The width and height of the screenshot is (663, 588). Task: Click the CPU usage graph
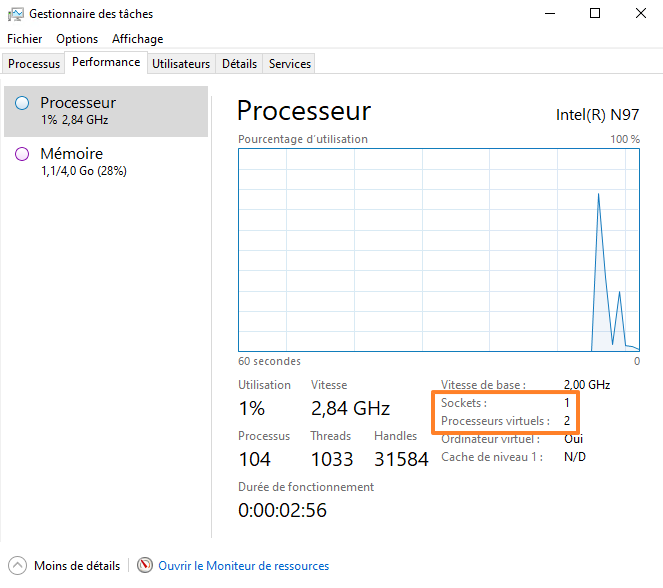(x=439, y=250)
